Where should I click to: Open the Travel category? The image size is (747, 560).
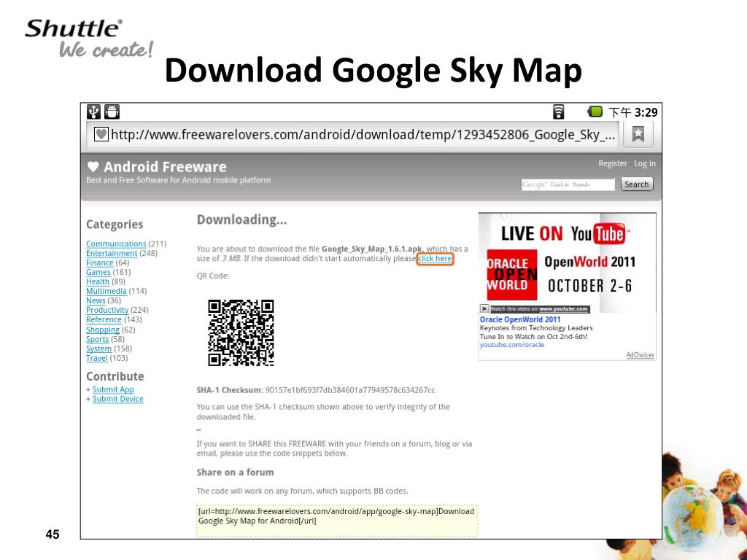tap(97, 359)
